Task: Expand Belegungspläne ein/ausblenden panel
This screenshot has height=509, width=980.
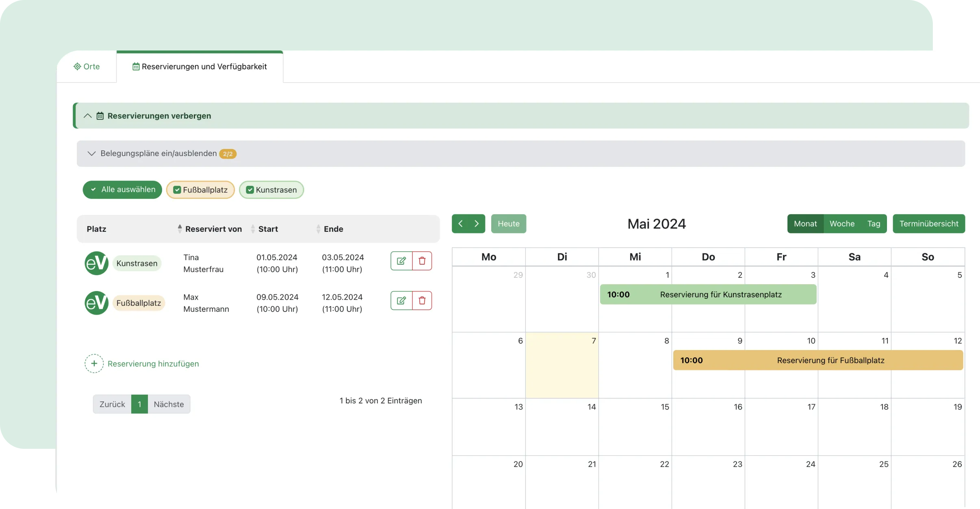Action: pos(520,154)
